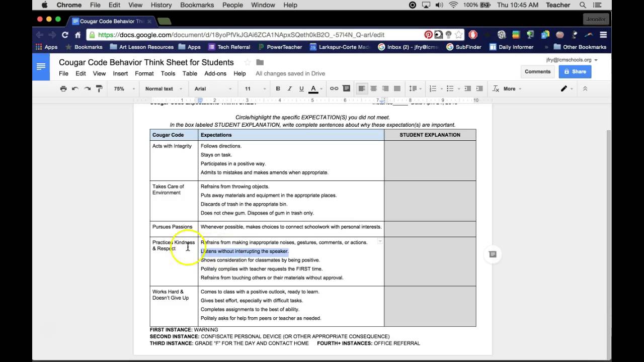Open the text color picker
Image resolution: width=644 pixels, height=362 pixels.
[316, 88]
